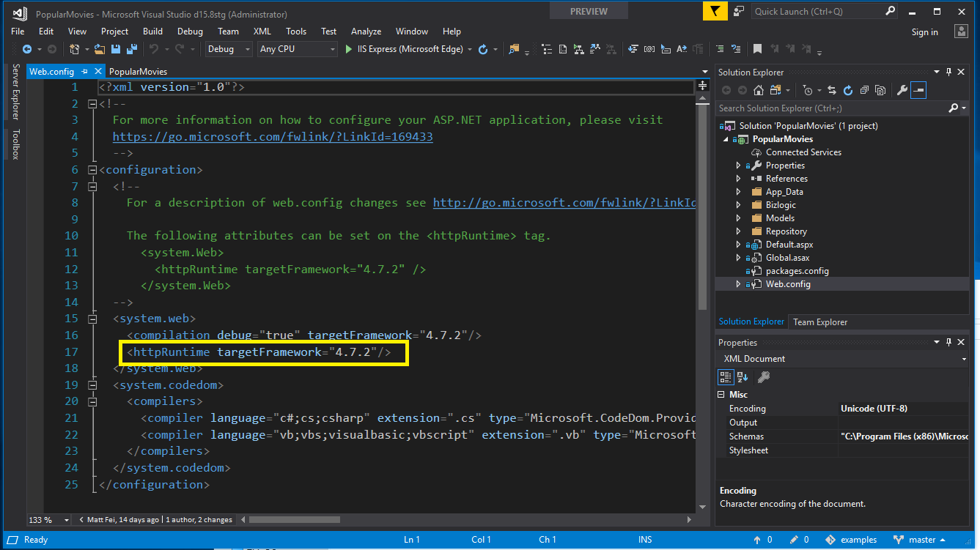Click the Navigate Backward arrow icon
980x550 pixels.
point(27,49)
